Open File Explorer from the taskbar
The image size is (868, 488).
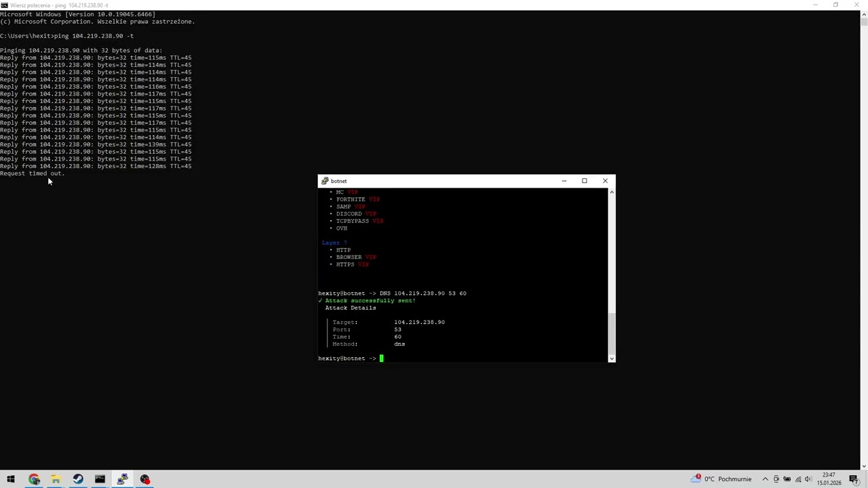(x=56, y=479)
